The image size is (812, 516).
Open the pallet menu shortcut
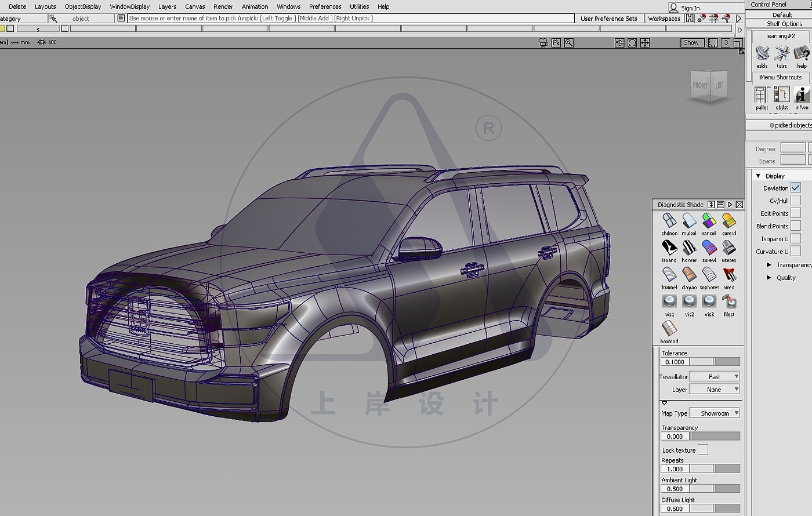[762, 96]
